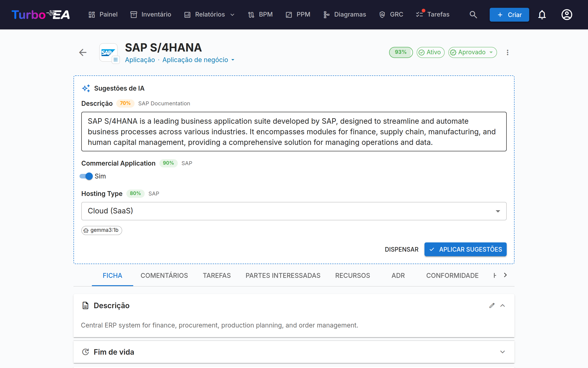588x368 pixels.
Task: Click Dispensar to dismiss suggestions
Action: (401, 249)
